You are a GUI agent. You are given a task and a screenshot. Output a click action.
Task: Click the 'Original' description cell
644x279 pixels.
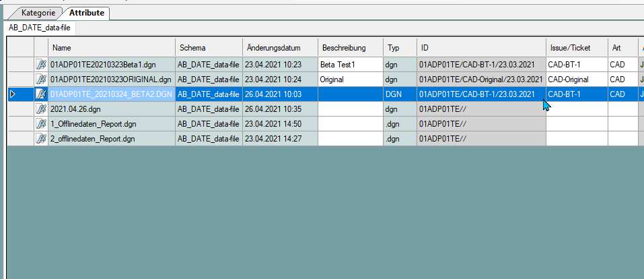pyautogui.click(x=351, y=80)
